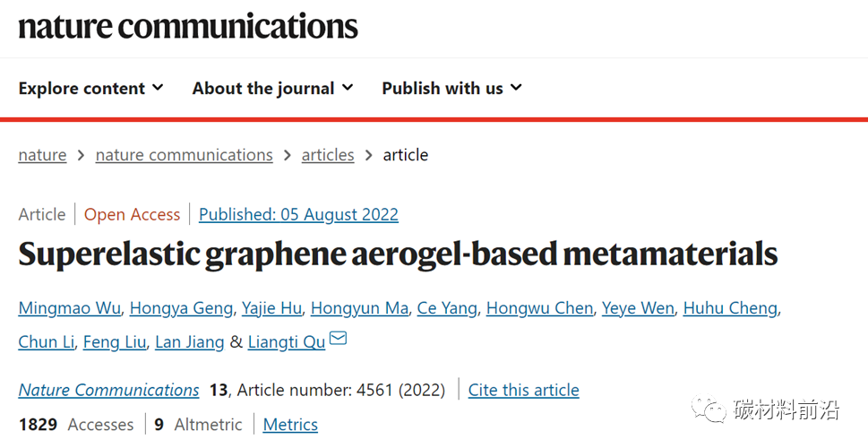
Task: Click the envelope icon beside Liangti Qu
Action: click(x=339, y=340)
